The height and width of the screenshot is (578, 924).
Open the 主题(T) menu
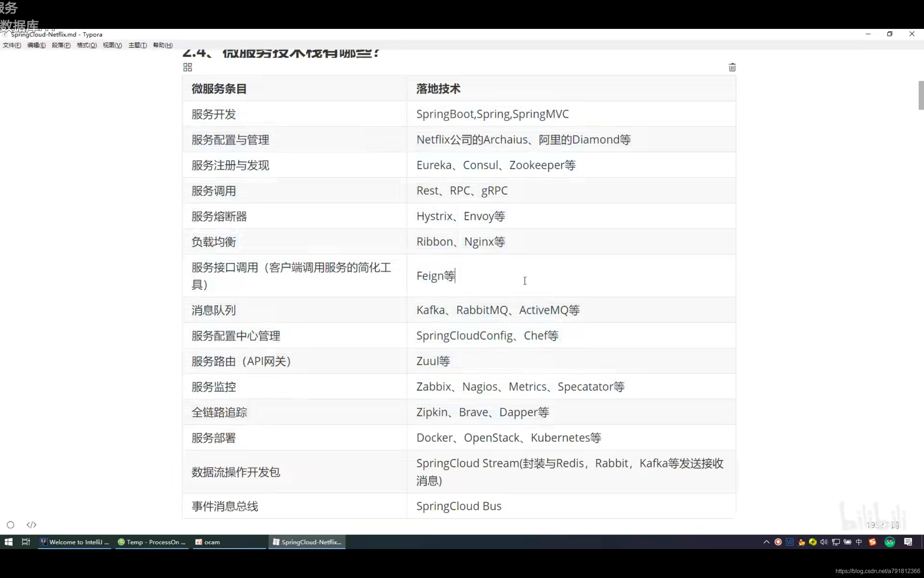coord(138,45)
